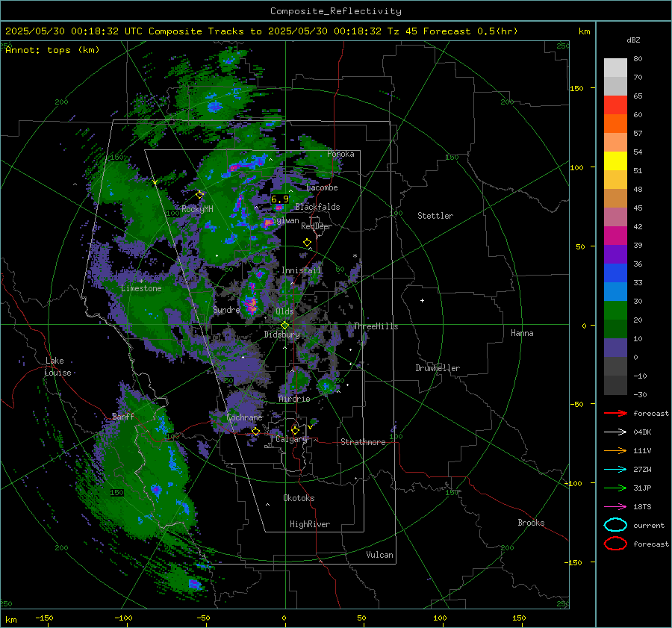Click the Olds city label
This screenshot has height=628, width=672.
[x=284, y=311]
